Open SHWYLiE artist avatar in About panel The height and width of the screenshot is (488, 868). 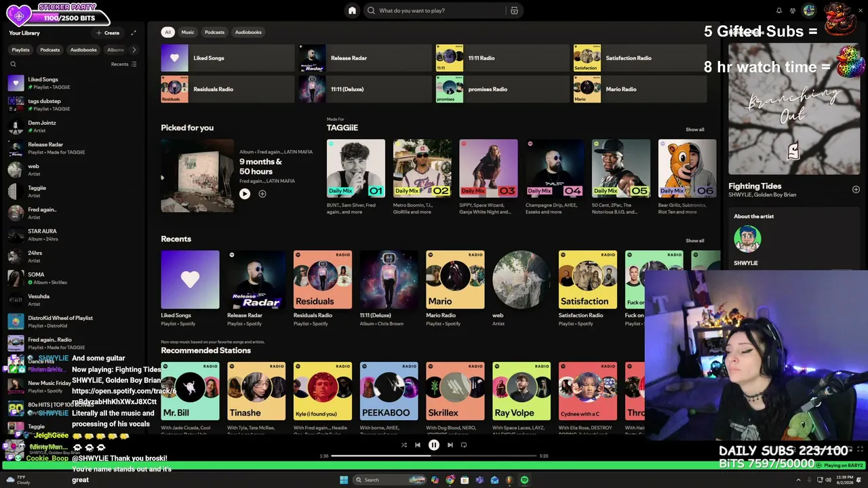(747, 239)
